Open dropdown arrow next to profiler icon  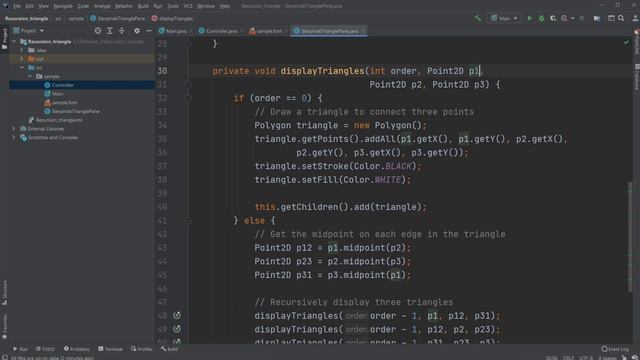pyautogui.click(x=573, y=18)
